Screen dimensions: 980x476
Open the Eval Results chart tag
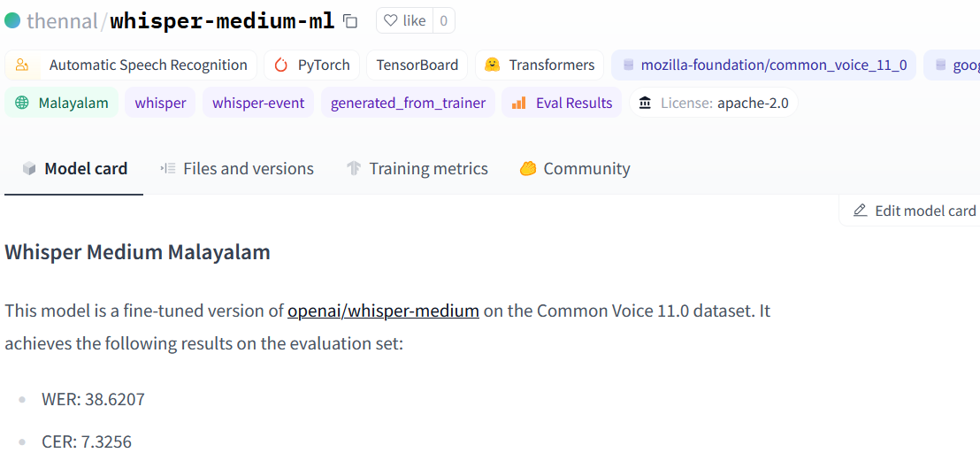[562, 103]
